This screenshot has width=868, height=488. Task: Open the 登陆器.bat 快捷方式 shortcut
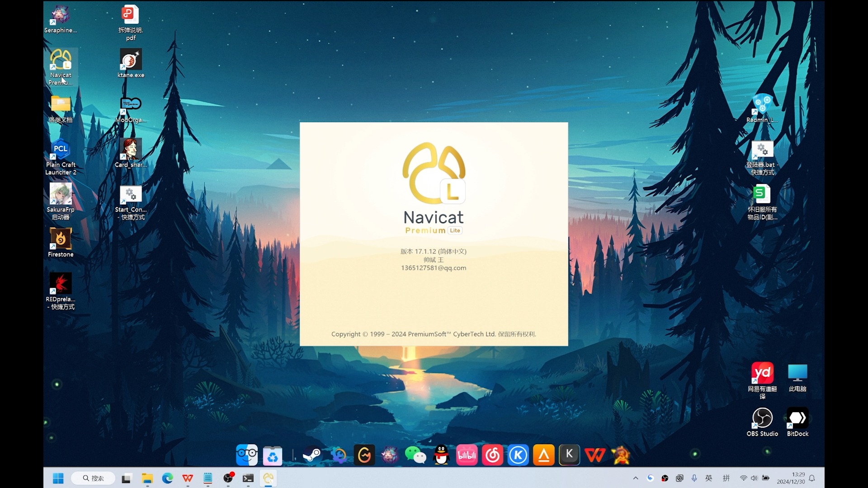point(762,157)
